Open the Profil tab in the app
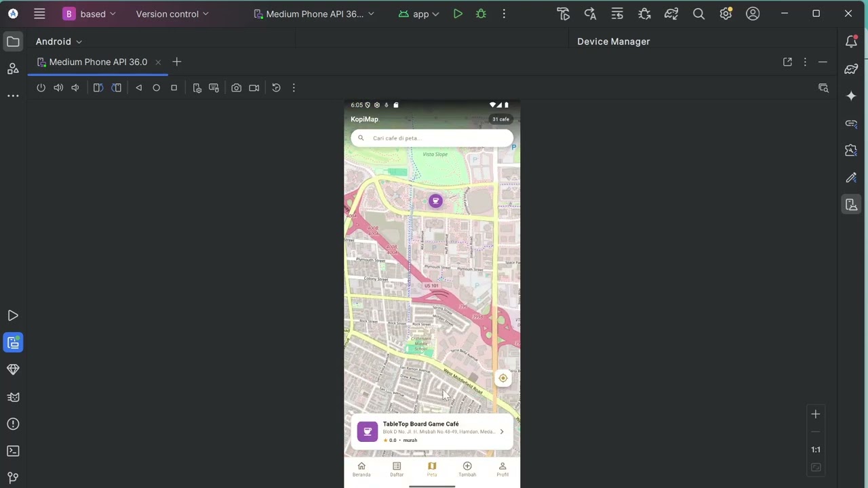This screenshot has width=868, height=488. pyautogui.click(x=502, y=469)
